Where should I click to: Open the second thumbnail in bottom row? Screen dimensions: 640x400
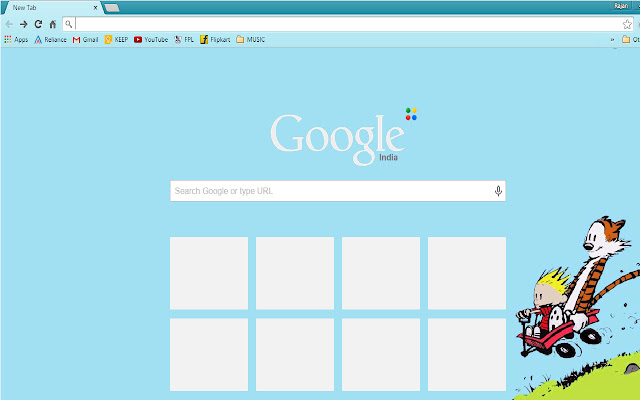[295, 355]
